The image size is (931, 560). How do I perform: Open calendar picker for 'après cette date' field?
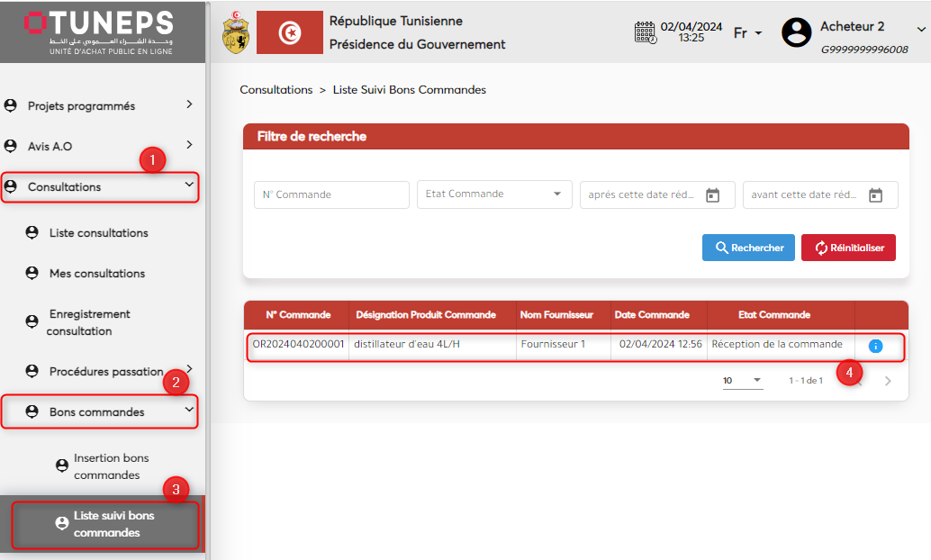(712, 195)
